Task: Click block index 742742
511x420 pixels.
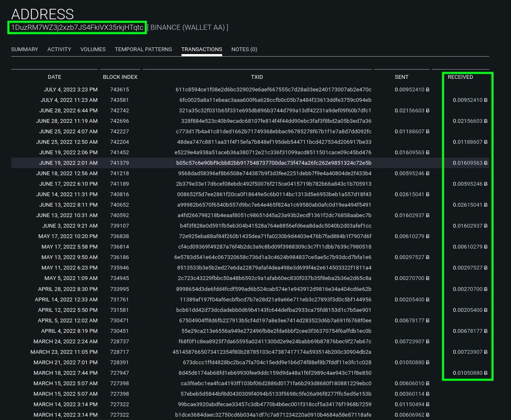Action: coord(119,110)
